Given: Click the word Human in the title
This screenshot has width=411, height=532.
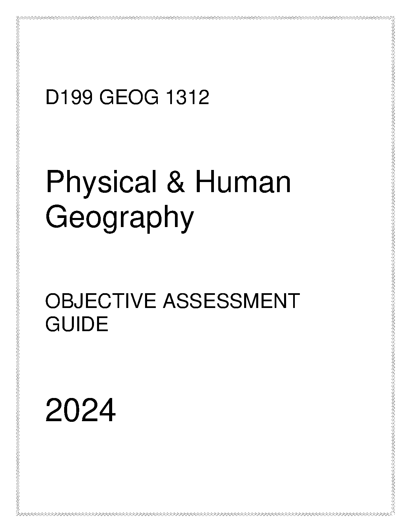Looking at the screenshot, I should pyautogui.click(x=243, y=183).
